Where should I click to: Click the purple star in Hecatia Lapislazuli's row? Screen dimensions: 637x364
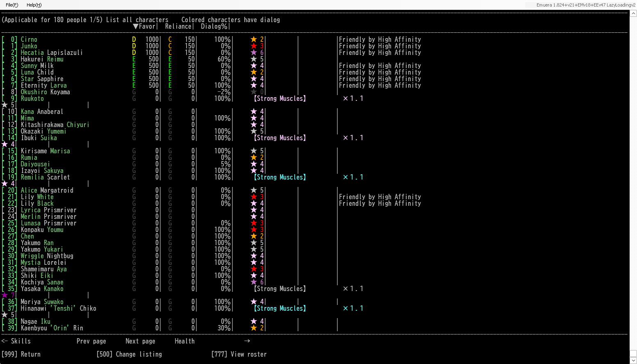[254, 52]
